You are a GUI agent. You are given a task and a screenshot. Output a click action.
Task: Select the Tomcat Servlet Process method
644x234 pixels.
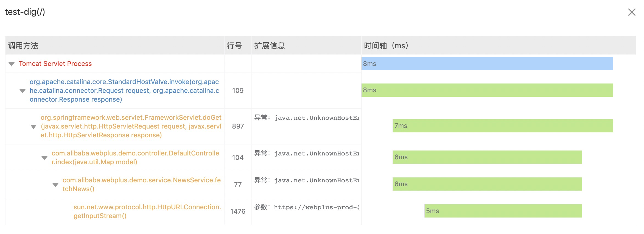[x=55, y=64]
